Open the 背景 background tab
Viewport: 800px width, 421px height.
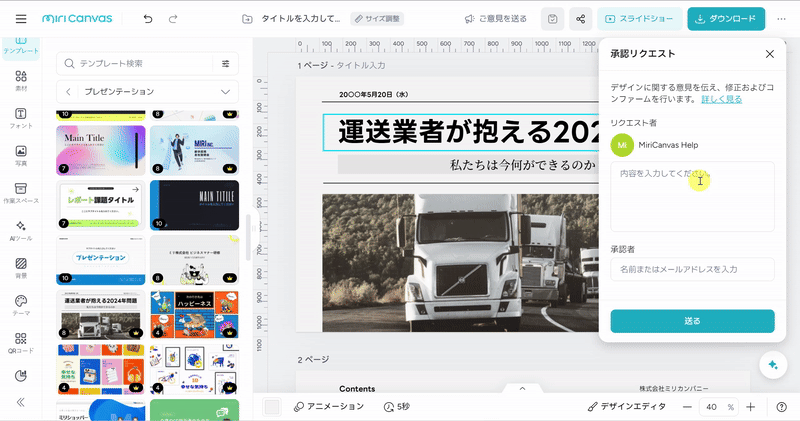click(21, 268)
